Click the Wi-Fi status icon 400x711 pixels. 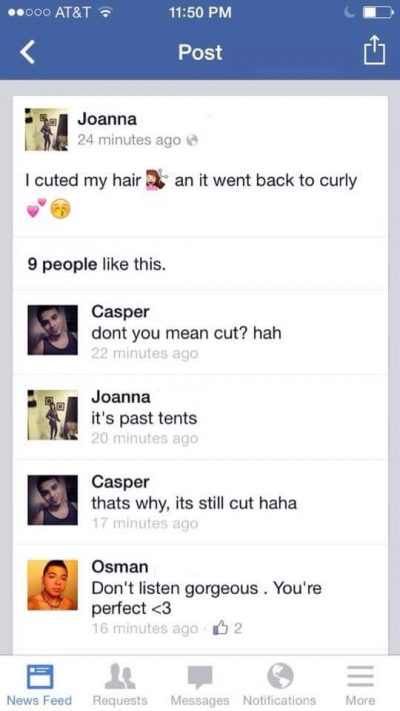point(107,12)
